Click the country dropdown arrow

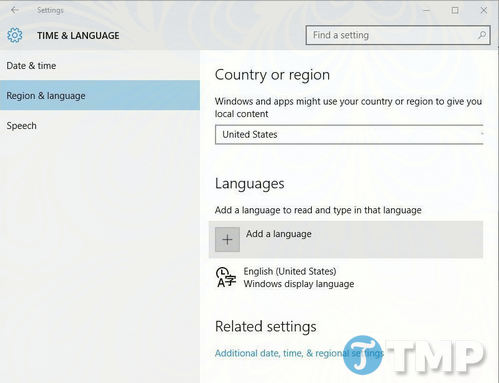tap(482, 134)
